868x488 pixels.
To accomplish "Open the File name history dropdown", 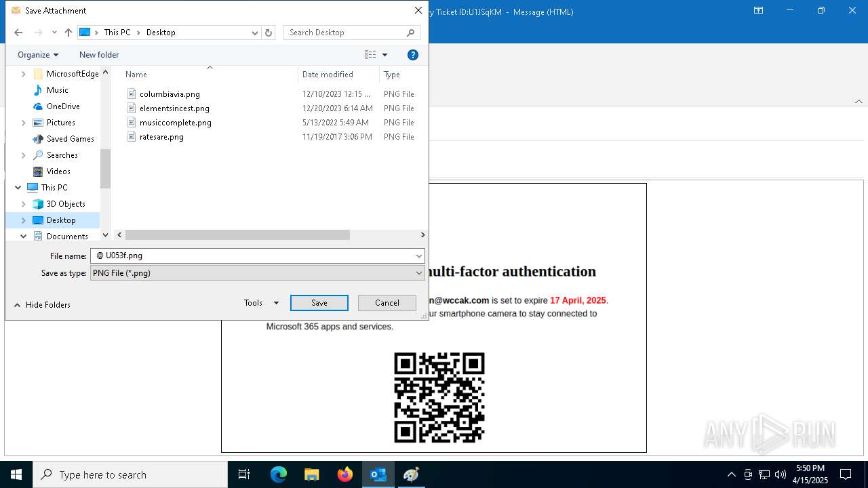I will point(419,256).
